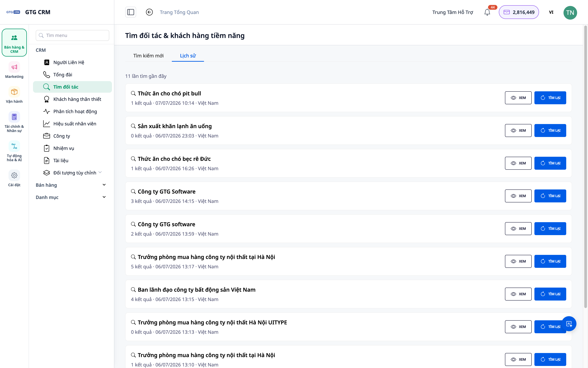
Task: Open the 2,816,449 credits balance
Action: (x=519, y=12)
